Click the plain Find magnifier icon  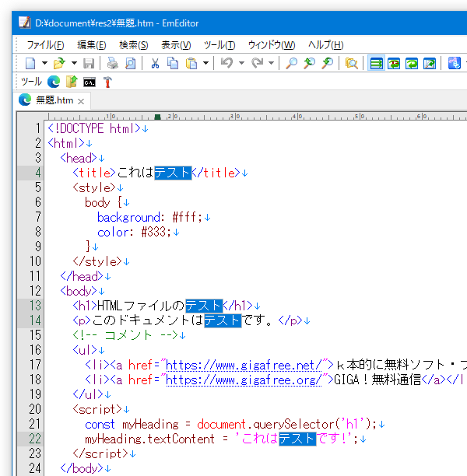click(x=291, y=63)
